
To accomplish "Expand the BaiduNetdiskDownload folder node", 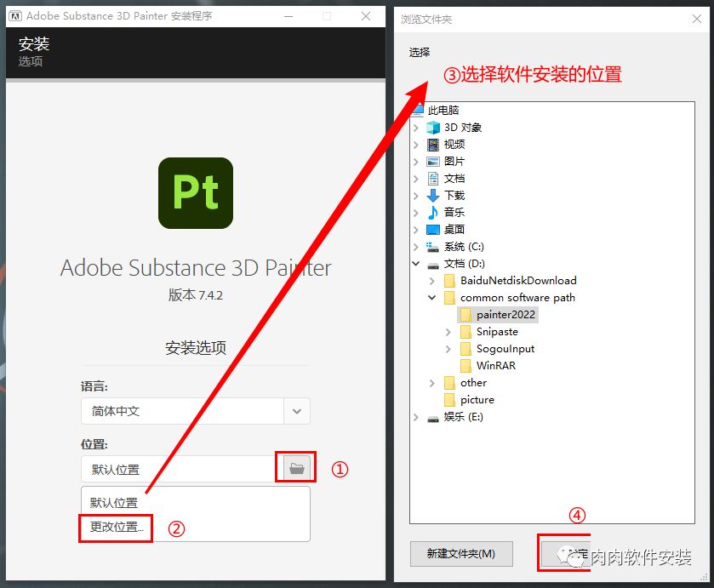I will click(x=432, y=281).
